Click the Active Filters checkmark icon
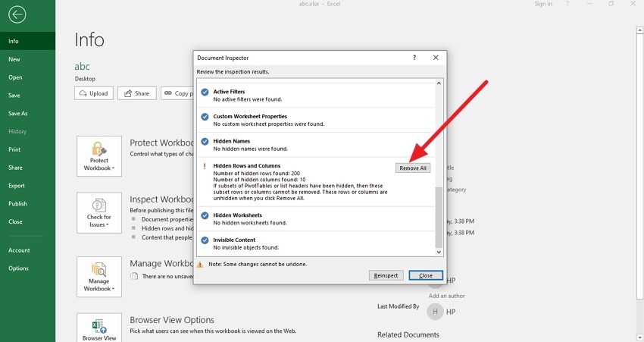 point(205,92)
